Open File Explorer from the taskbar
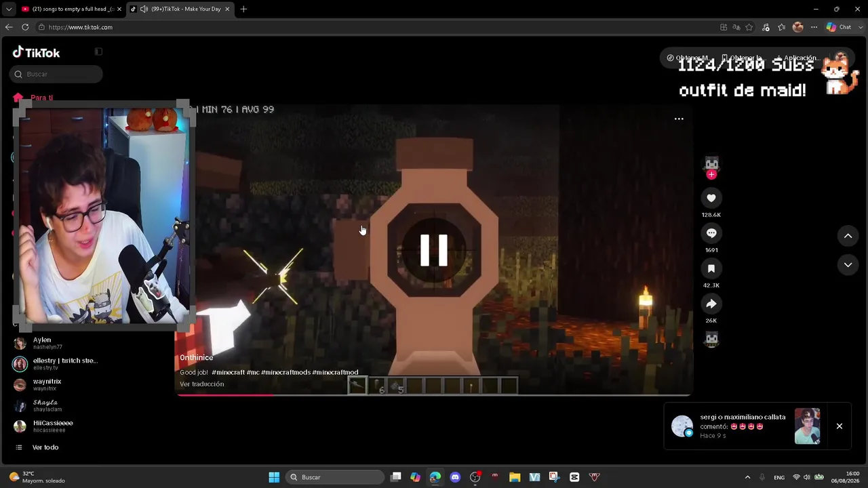Viewport: 868px width, 488px height. click(515, 477)
